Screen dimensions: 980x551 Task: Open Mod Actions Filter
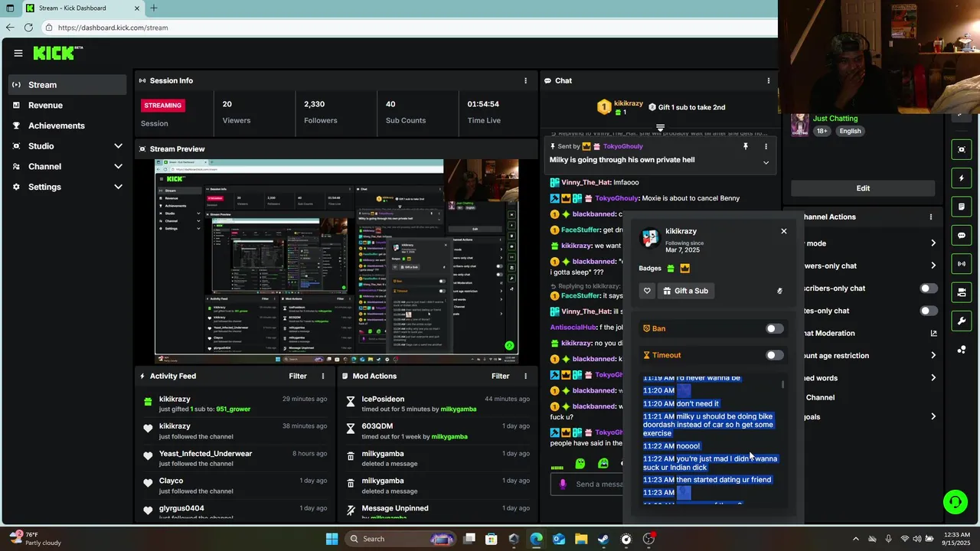pyautogui.click(x=500, y=376)
